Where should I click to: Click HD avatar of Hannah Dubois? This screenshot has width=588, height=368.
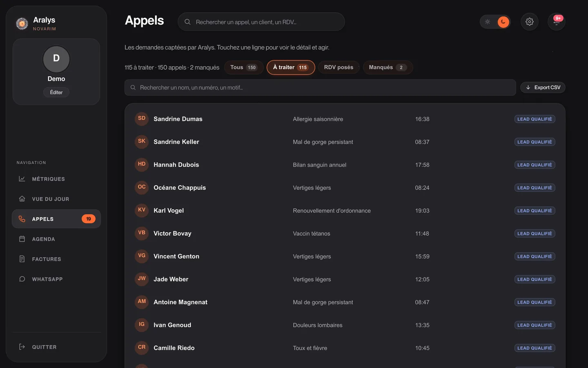click(x=142, y=164)
